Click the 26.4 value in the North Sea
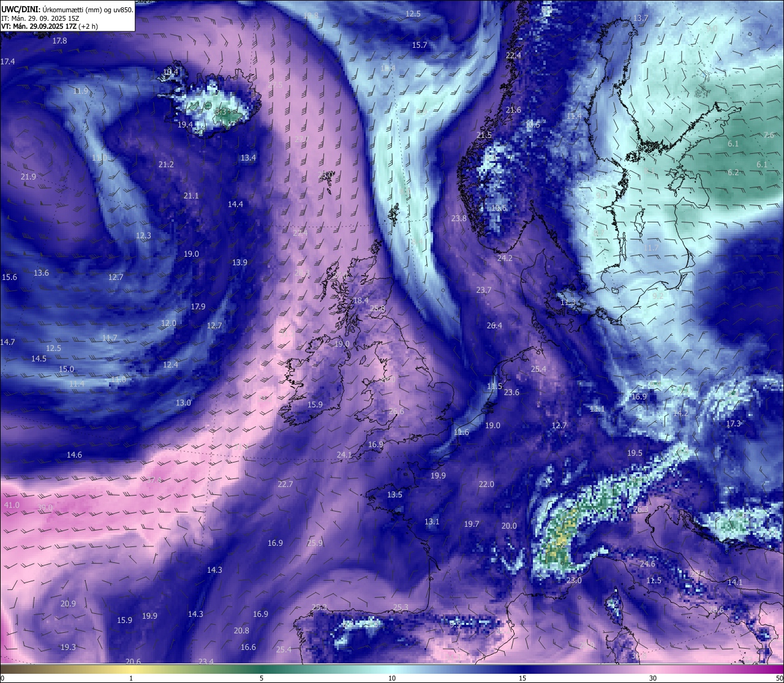 point(494,326)
